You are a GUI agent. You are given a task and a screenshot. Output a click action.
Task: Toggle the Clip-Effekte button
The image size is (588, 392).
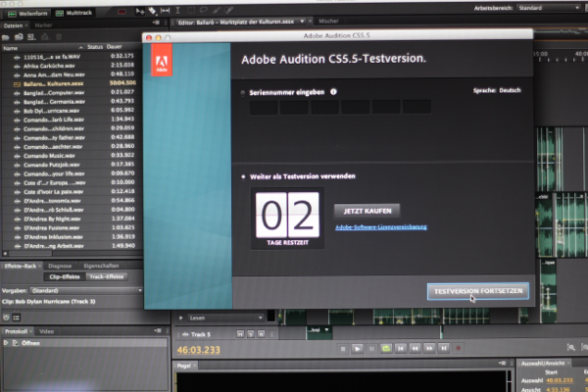pyautogui.click(x=59, y=276)
